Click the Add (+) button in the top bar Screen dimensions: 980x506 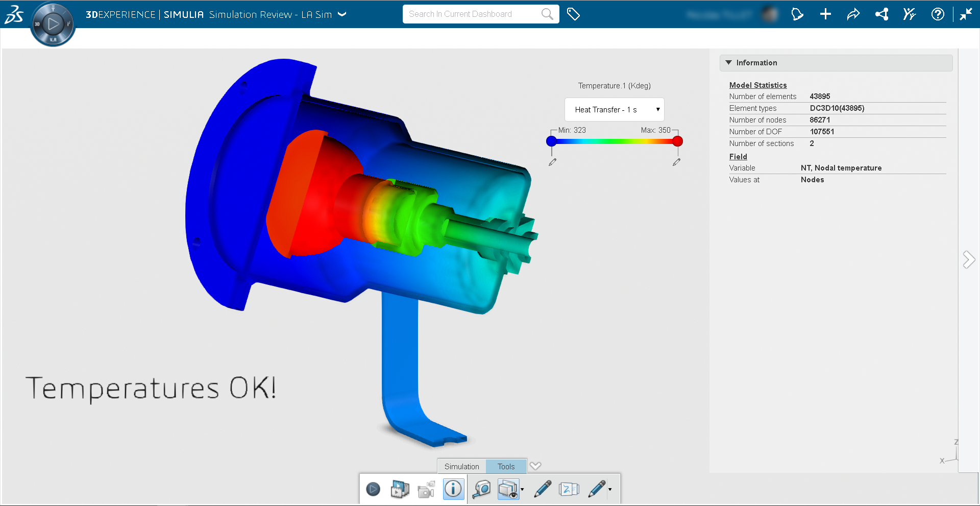(825, 14)
